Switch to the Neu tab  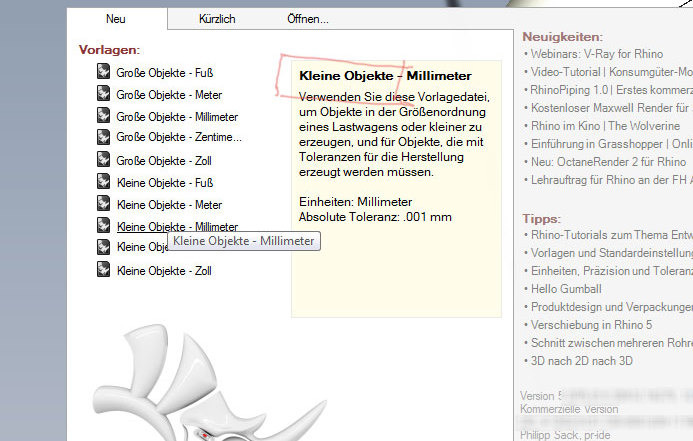click(116, 19)
